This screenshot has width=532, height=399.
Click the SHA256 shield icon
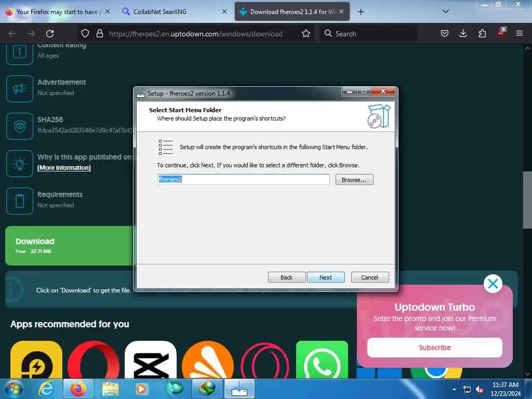20,126
